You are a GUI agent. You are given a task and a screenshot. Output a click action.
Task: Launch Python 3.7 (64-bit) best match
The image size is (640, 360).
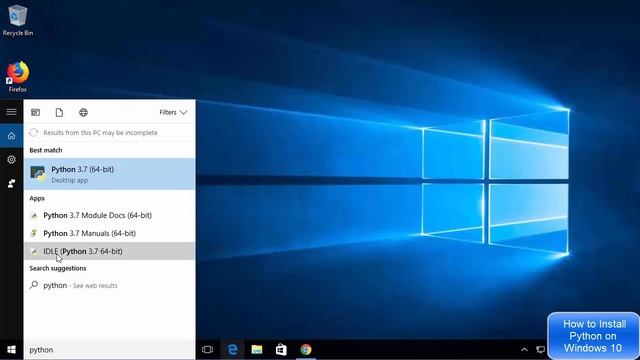[109, 174]
